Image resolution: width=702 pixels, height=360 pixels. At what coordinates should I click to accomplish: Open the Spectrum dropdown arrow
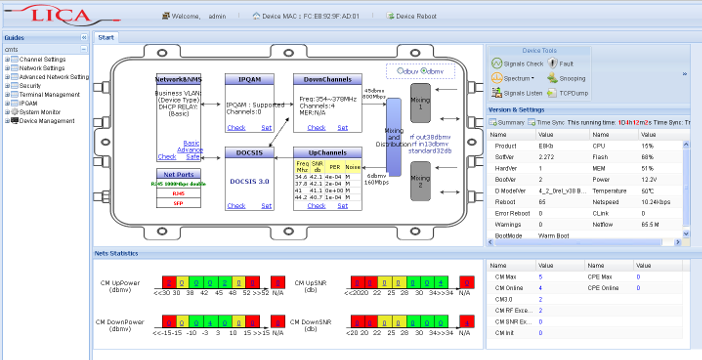coord(533,79)
